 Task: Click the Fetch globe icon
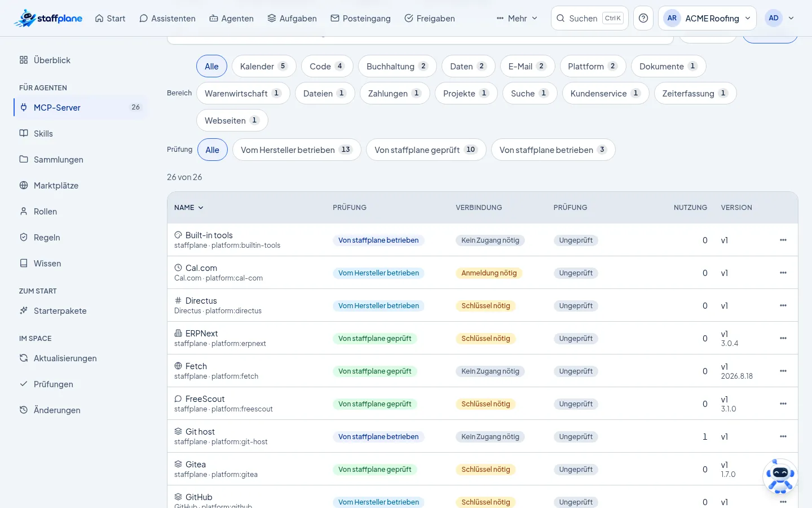coord(178,366)
